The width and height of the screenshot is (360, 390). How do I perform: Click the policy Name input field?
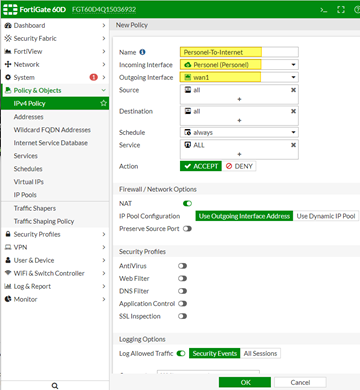pos(239,52)
